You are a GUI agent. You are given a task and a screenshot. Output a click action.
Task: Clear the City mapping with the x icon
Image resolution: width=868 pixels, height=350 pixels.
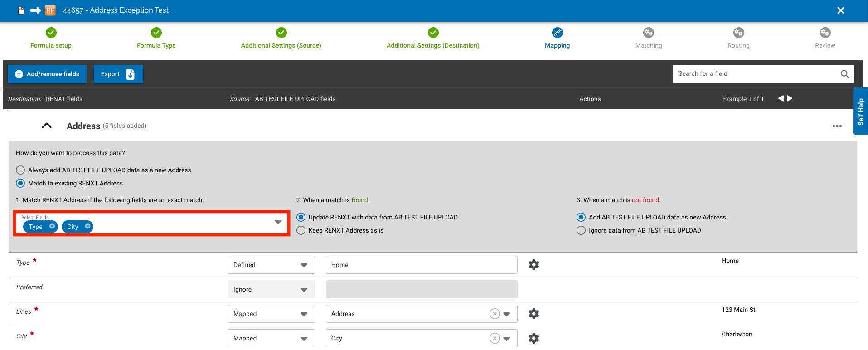point(495,338)
